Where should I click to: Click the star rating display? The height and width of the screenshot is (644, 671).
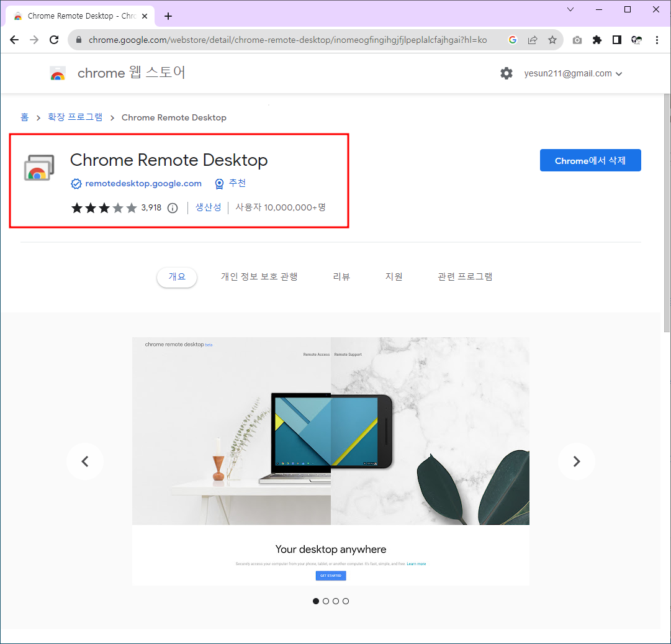(x=104, y=208)
